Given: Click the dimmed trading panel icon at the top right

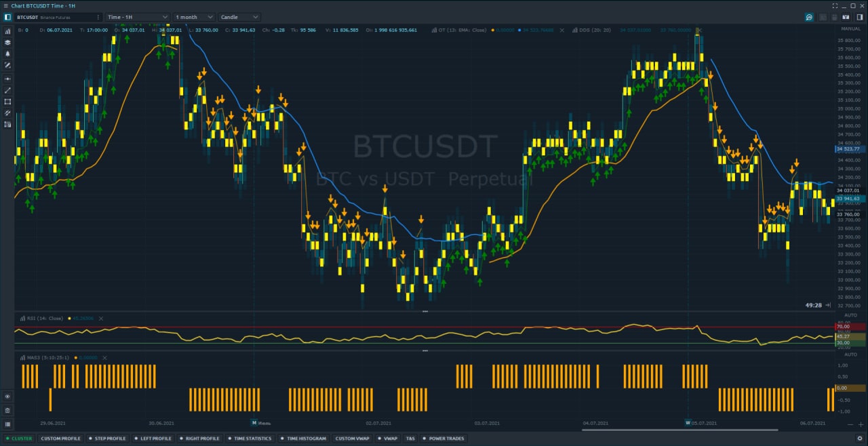Looking at the screenshot, I should coord(834,17).
